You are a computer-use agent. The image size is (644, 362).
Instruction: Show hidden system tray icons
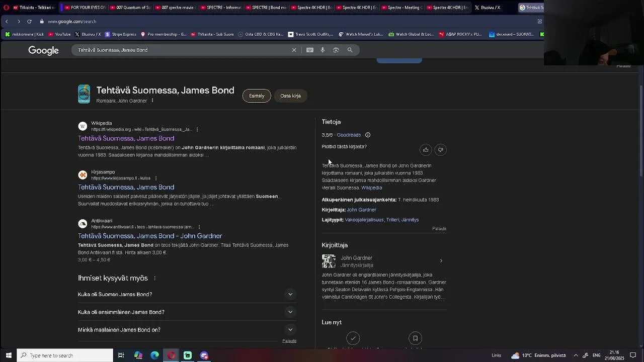click(576, 355)
